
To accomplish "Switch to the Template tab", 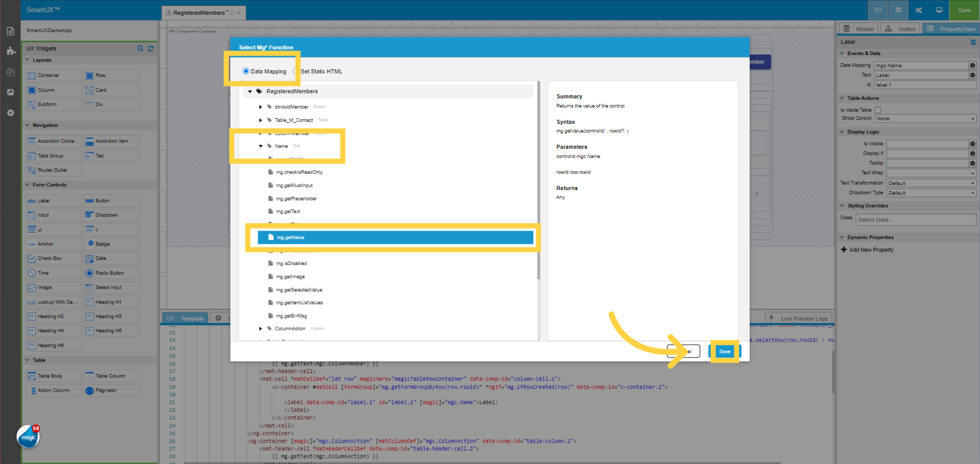I will (x=186, y=318).
